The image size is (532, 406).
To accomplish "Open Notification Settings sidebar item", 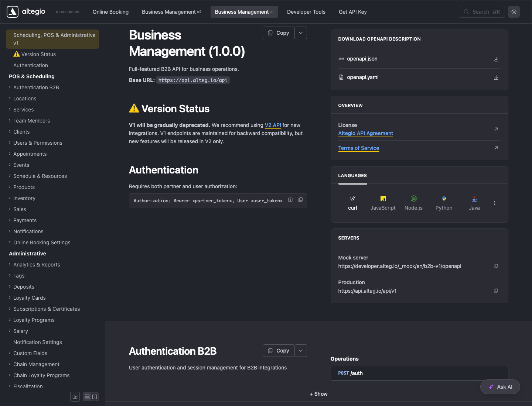I will pyautogui.click(x=38, y=342).
